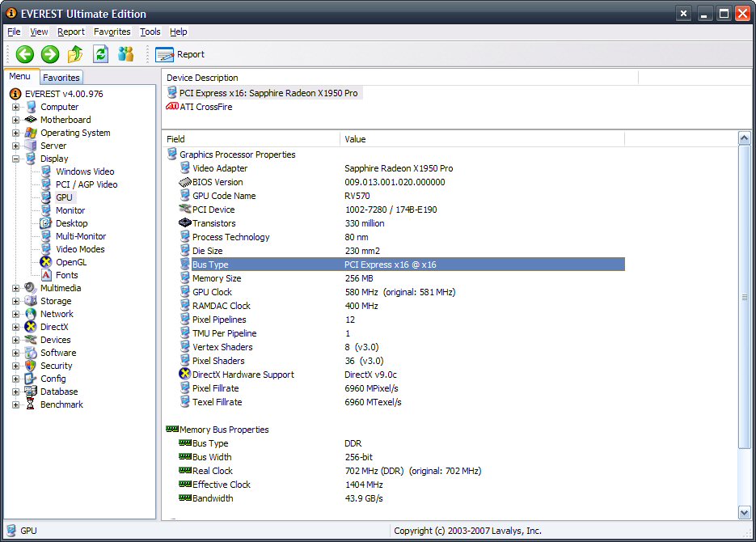The width and height of the screenshot is (756, 542).
Task: Click the Config icon in the tree
Action: pyautogui.click(x=31, y=379)
